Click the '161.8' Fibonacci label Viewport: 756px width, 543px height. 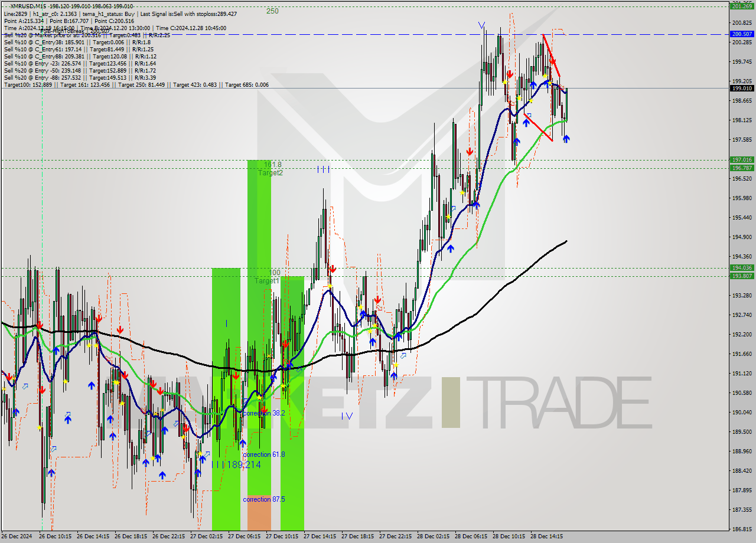coord(273,165)
